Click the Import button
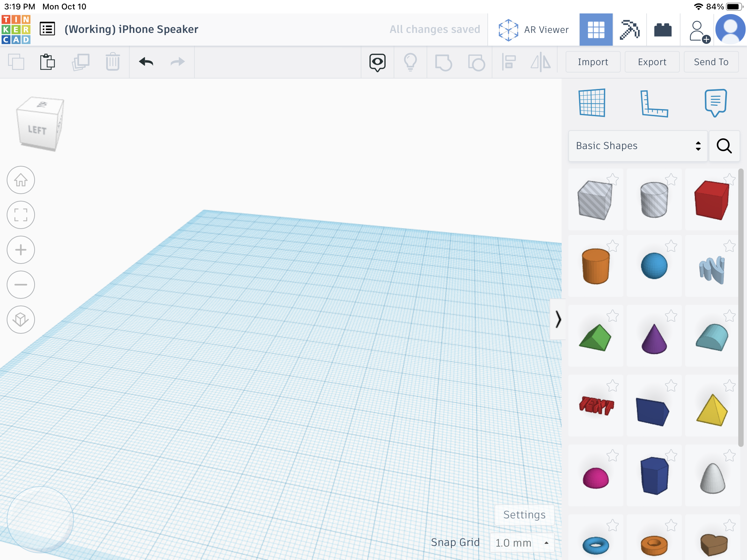Screen dimensions: 747x560 (593, 62)
